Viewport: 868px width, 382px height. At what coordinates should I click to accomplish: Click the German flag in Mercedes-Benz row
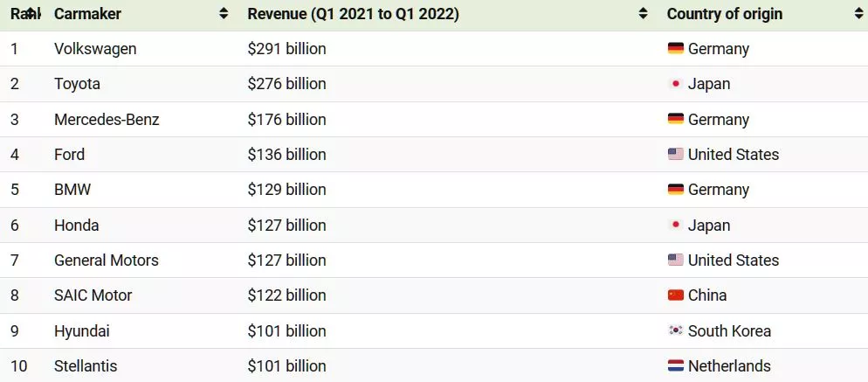[x=675, y=119]
